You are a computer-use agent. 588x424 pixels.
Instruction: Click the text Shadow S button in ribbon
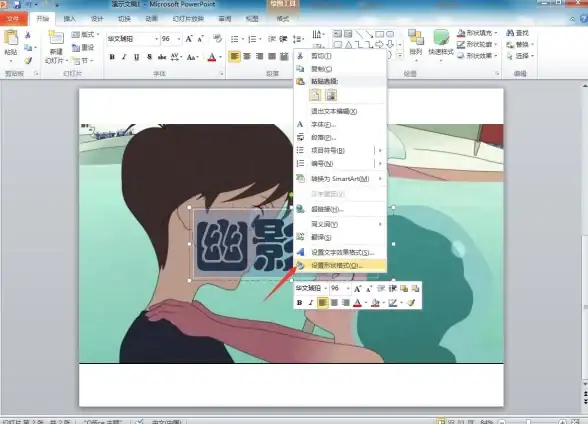(x=149, y=57)
